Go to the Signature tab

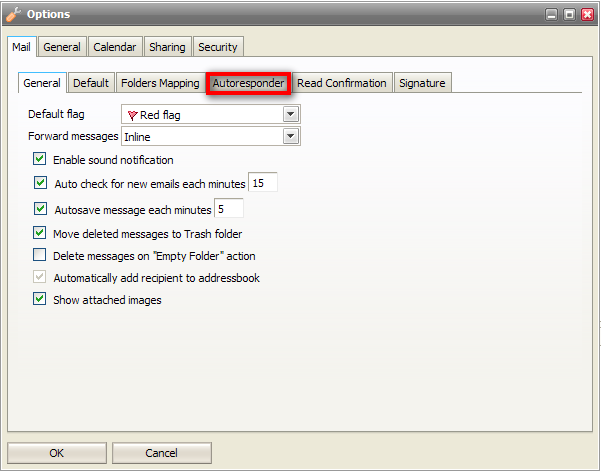tap(422, 83)
